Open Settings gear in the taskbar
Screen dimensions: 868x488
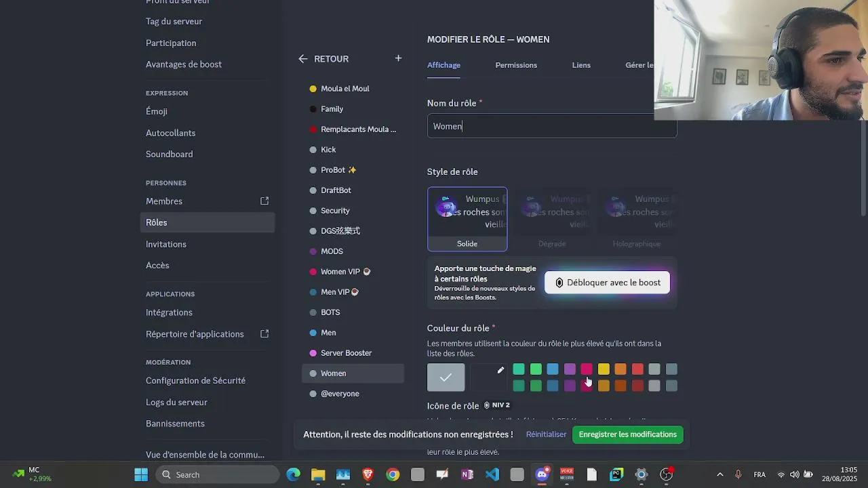pyautogui.click(x=642, y=474)
